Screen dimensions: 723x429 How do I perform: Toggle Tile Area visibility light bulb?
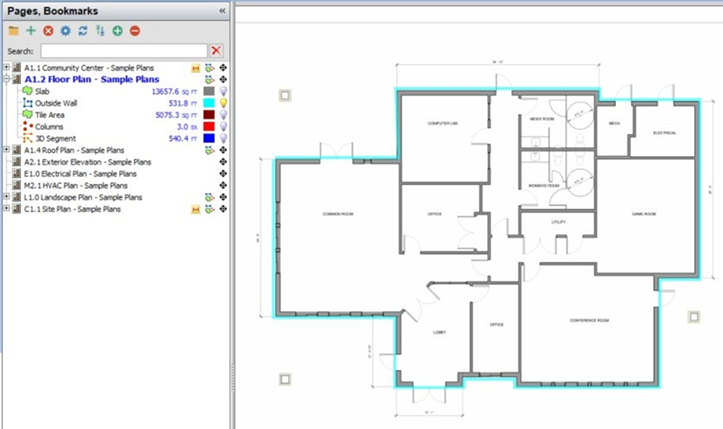[x=223, y=115]
